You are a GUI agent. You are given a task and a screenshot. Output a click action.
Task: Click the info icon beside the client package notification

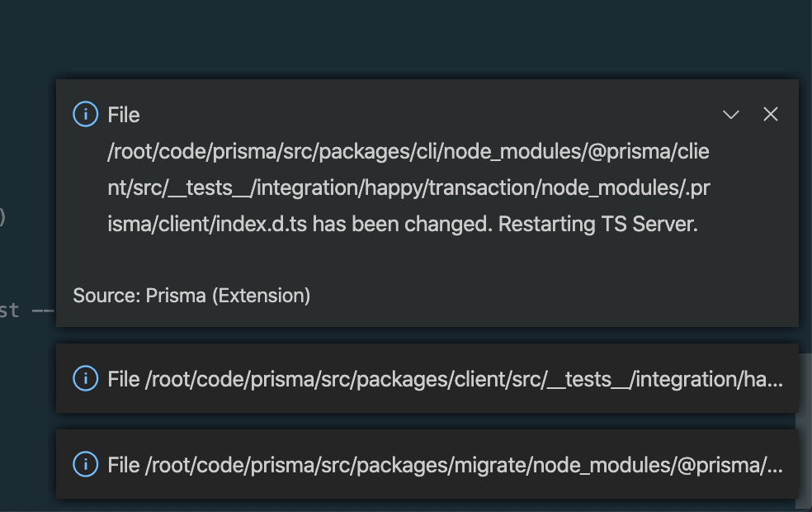85,380
